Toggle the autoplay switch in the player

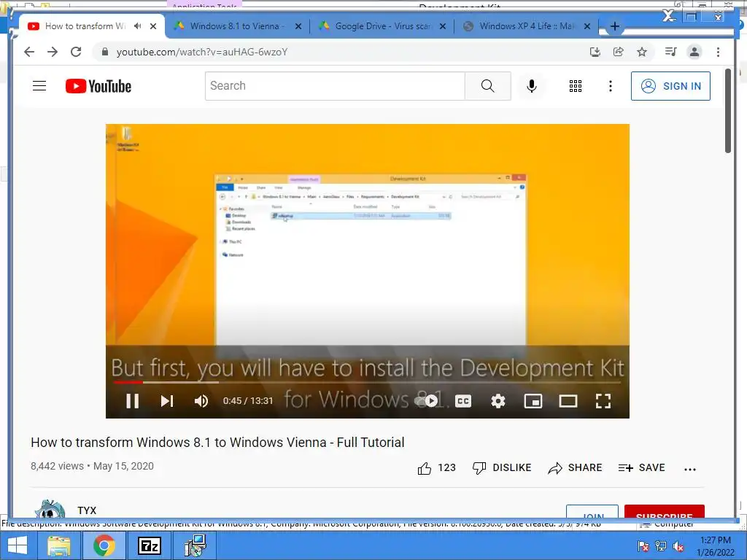tap(426, 401)
